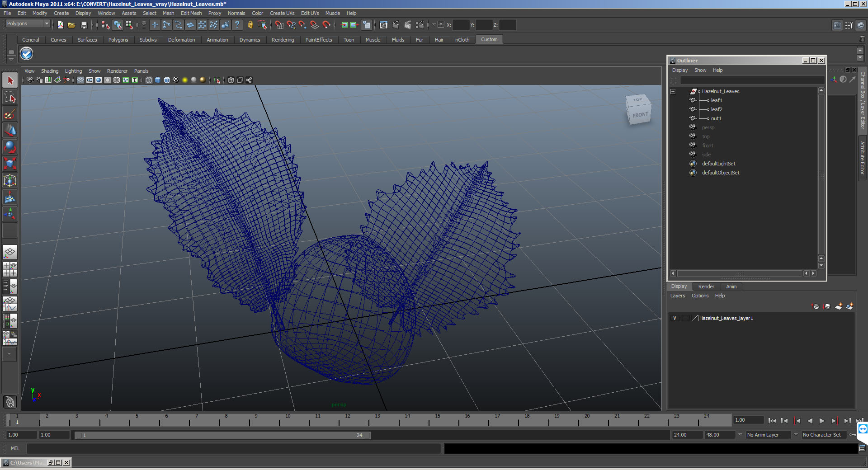Image resolution: width=868 pixels, height=470 pixels.
Task: Enable wireframe display in viewport toolbar
Action: pyautogui.click(x=149, y=80)
